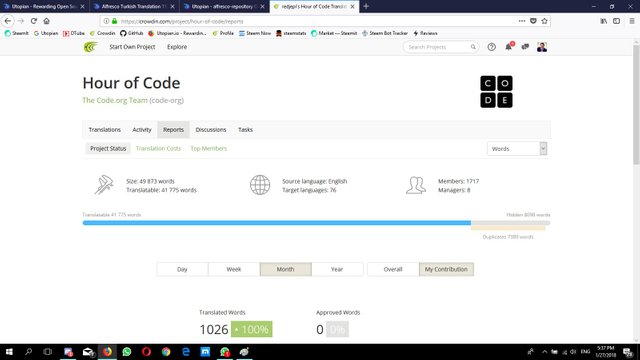
Task: Open The Code.org Team link
Action: (x=115, y=100)
